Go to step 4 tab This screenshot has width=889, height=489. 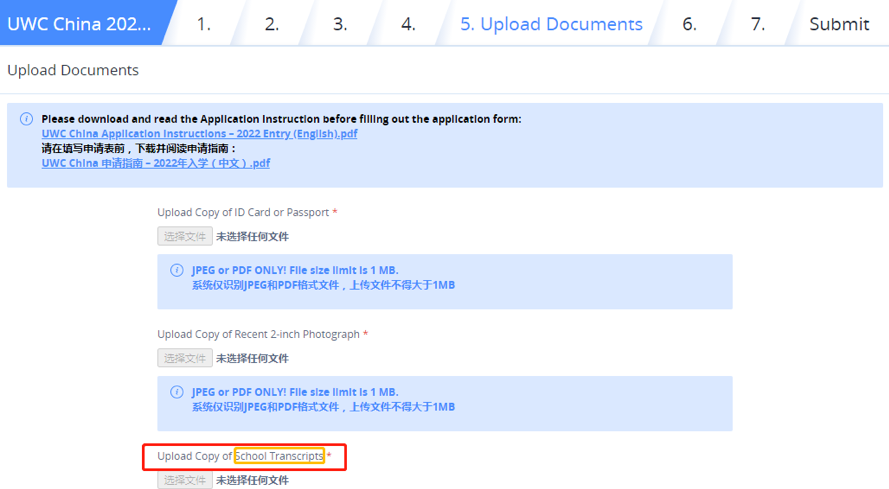click(x=408, y=24)
